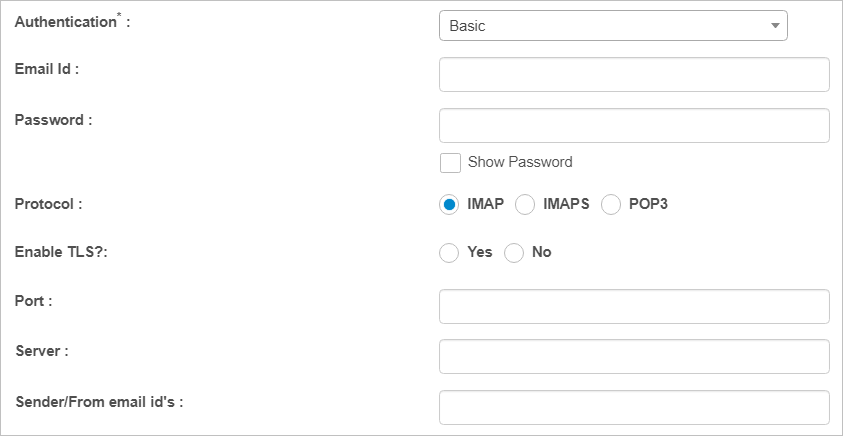Click the Email Id label text
The width and height of the screenshot is (843, 436).
point(47,69)
